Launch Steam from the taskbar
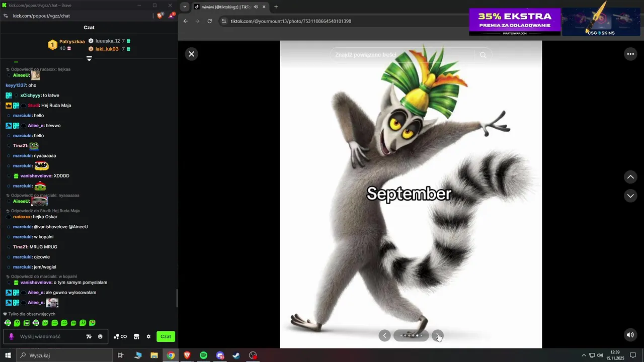This screenshot has width=644, height=362. pos(236,355)
